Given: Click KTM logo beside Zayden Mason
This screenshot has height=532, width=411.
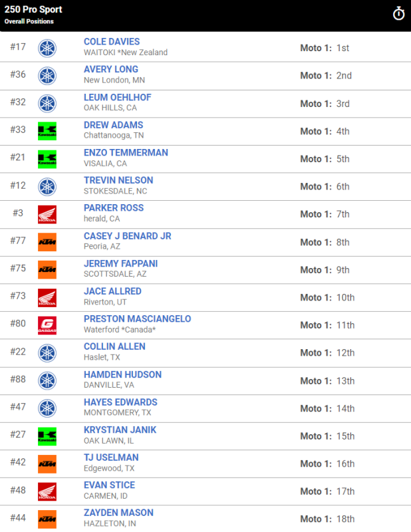Looking at the screenshot, I should pyautogui.click(x=47, y=519).
